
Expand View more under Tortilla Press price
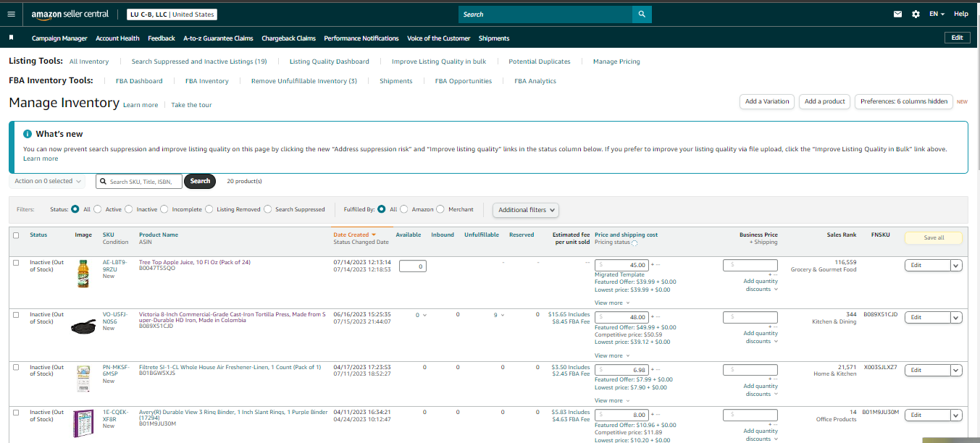612,355
